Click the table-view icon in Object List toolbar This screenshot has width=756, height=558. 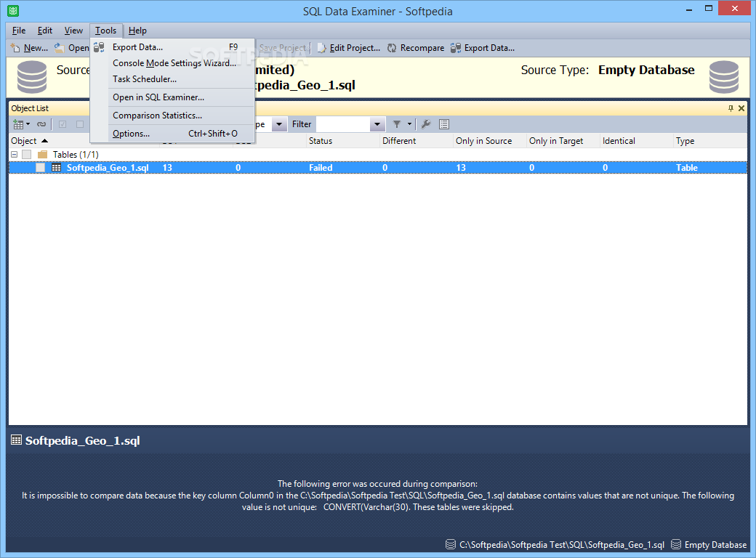18,124
